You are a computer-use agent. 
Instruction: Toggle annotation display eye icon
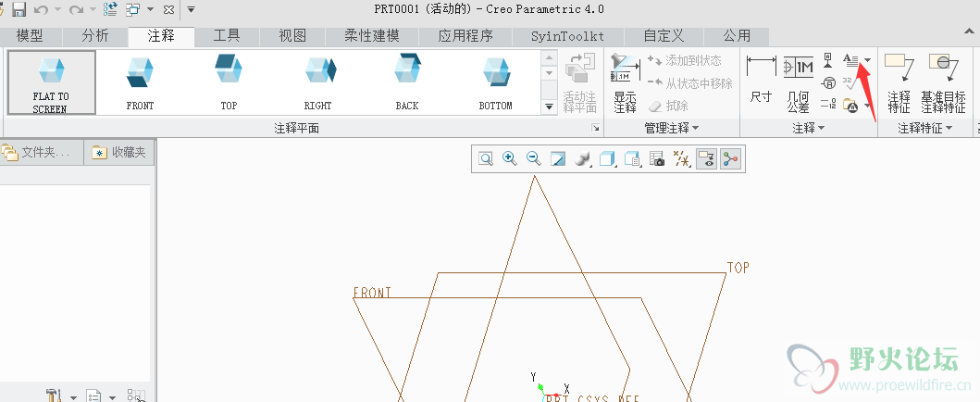706,158
